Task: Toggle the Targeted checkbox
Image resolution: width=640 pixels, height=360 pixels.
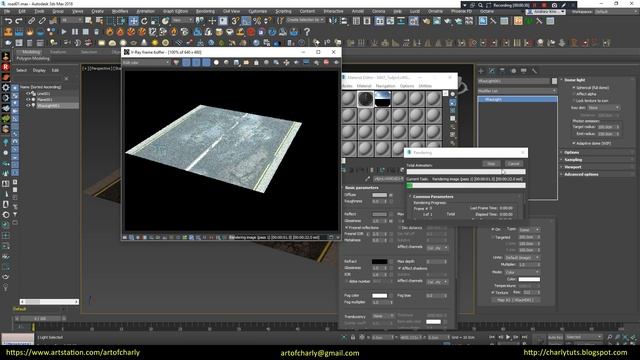Action: (x=493, y=237)
